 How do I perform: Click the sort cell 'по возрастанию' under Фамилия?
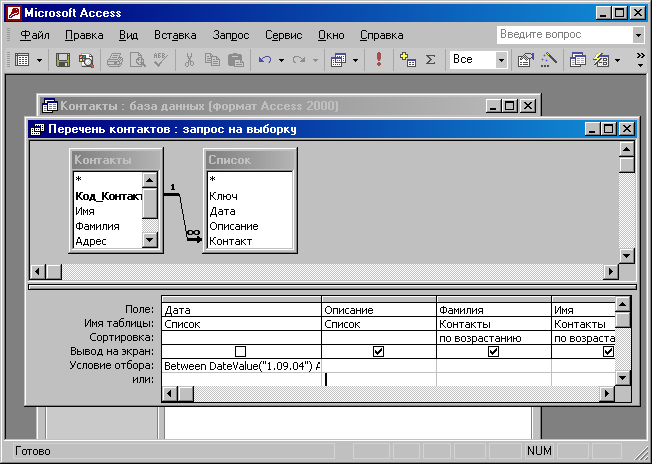point(494,338)
